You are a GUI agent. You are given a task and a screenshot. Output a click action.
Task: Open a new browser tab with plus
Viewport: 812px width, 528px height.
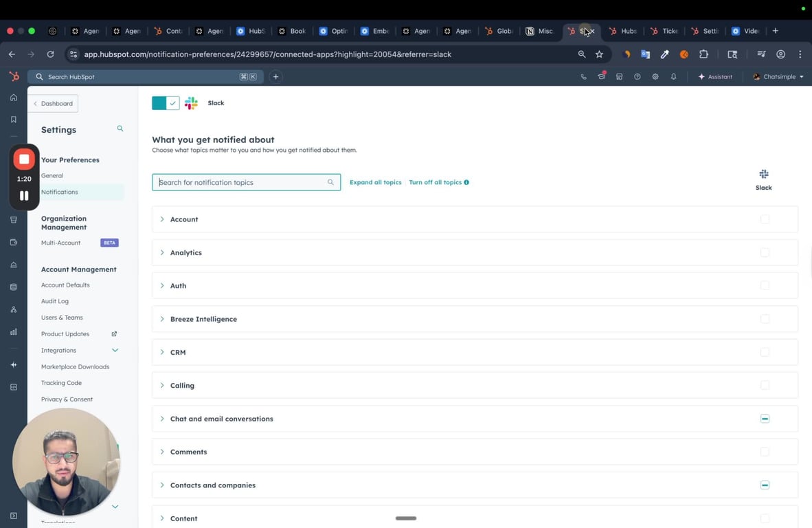click(775, 31)
